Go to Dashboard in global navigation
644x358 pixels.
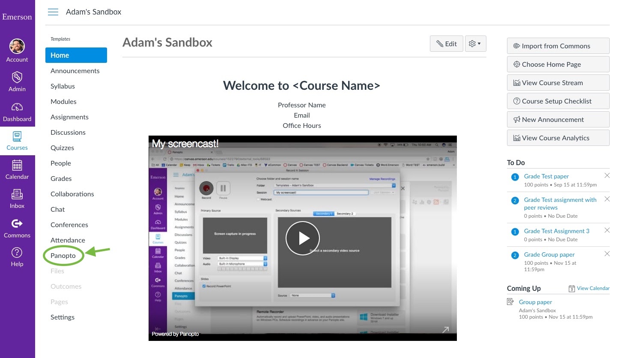click(x=17, y=112)
